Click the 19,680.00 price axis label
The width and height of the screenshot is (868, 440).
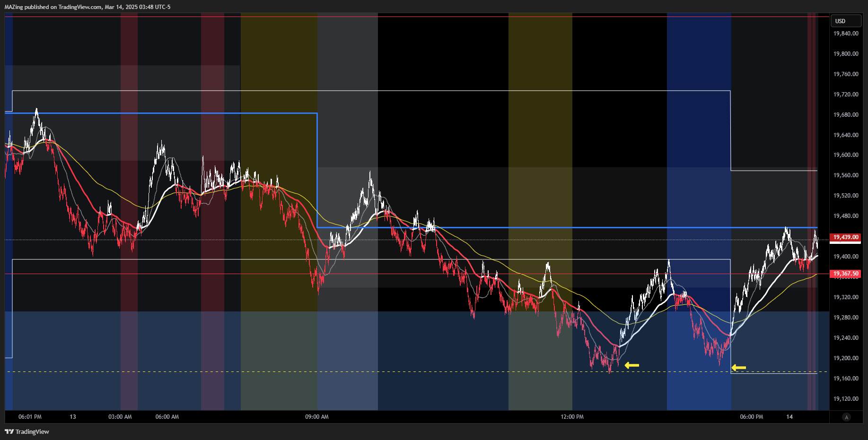click(x=846, y=115)
